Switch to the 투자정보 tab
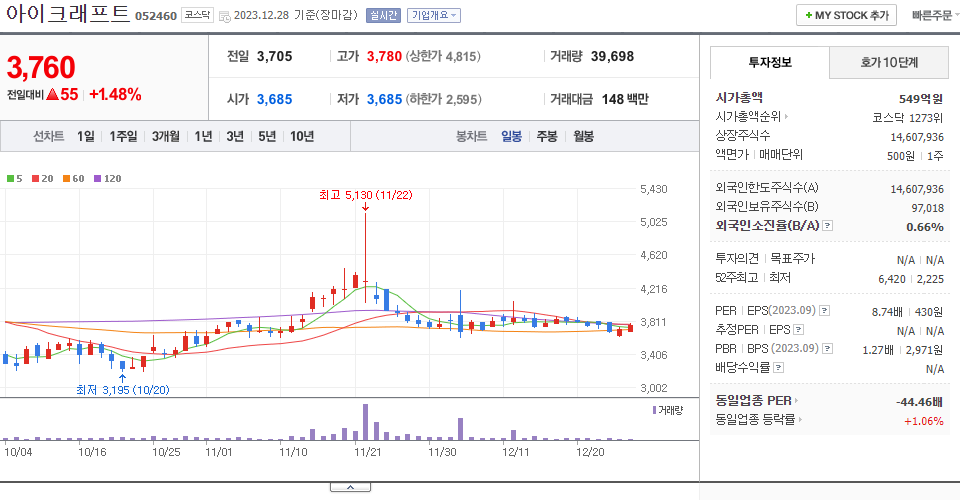 coord(770,62)
